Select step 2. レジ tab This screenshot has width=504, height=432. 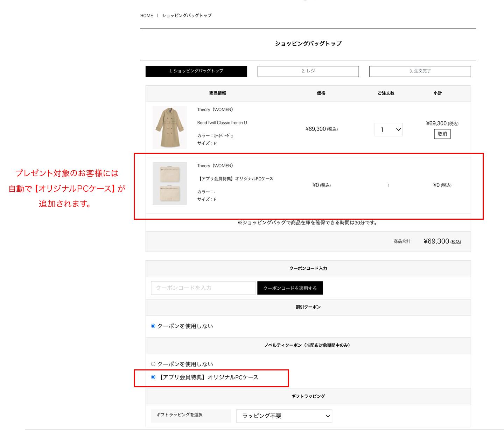308,71
